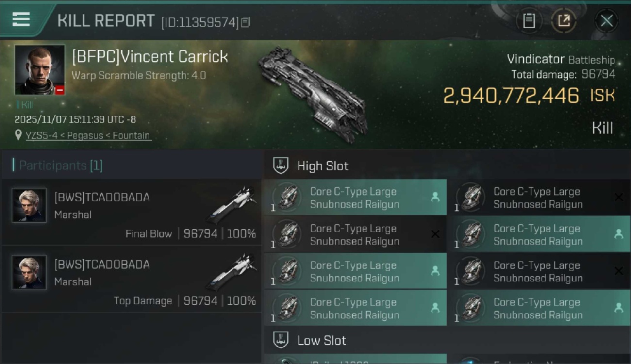Close the Kill Report window
The image size is (631, 364).
[x=606, y=20]
